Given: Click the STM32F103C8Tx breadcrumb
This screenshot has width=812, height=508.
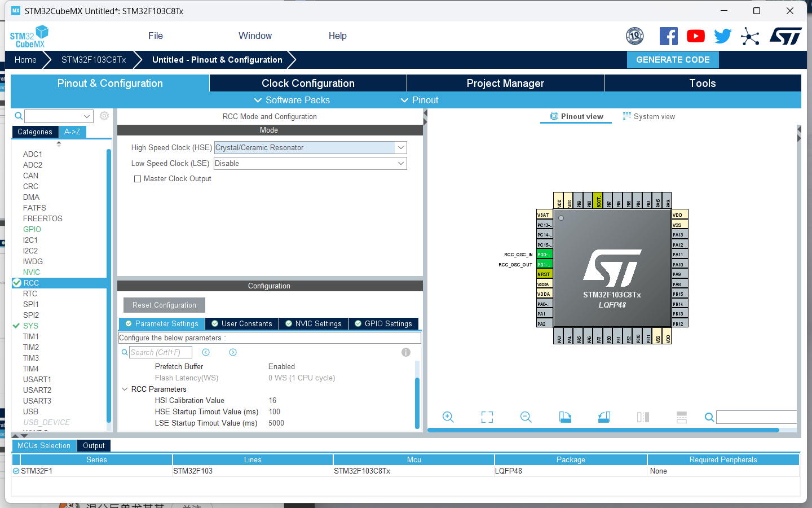Looking at the screenshot, I should click(94, 60).
